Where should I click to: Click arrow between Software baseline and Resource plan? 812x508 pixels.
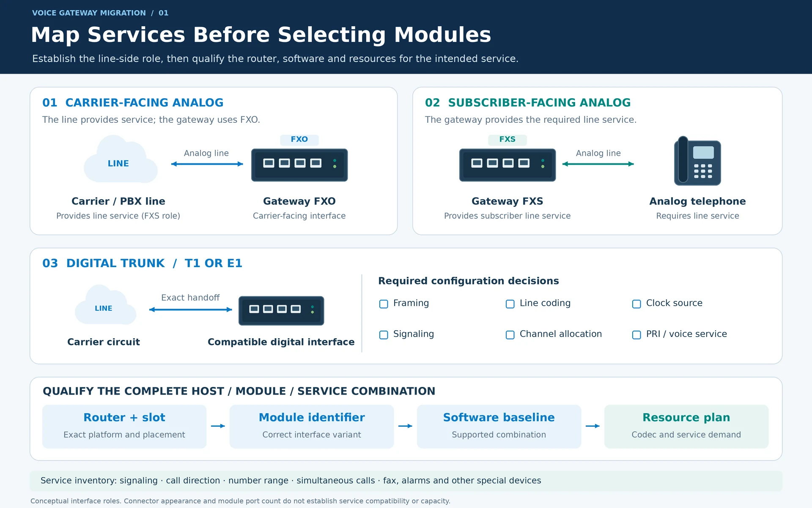(x=593, y=426)
